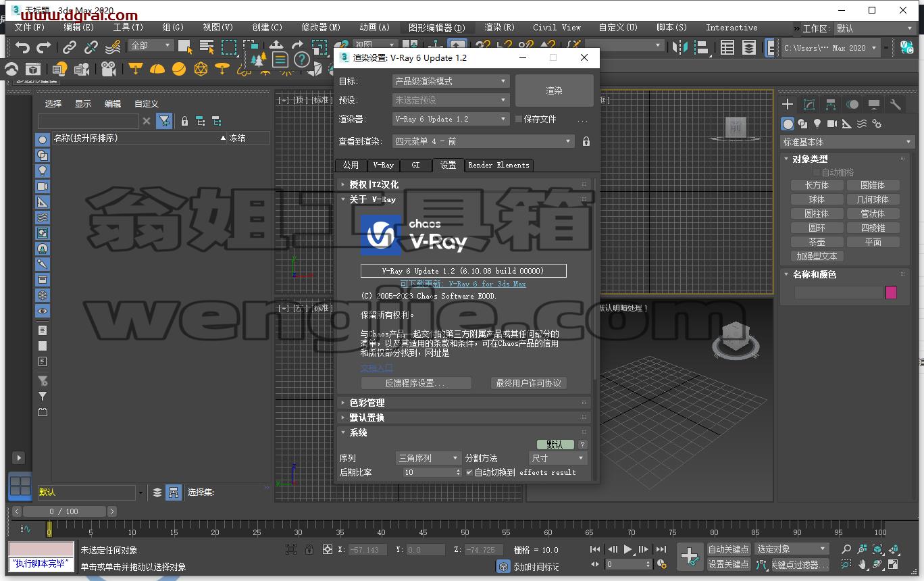Switch to the Render Elements tab
The width and height of the screenshot is (924, 581).
click(498, 165)
